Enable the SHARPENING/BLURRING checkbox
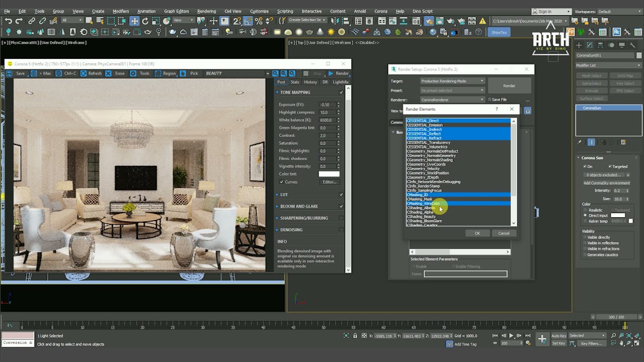 (342, 218)
